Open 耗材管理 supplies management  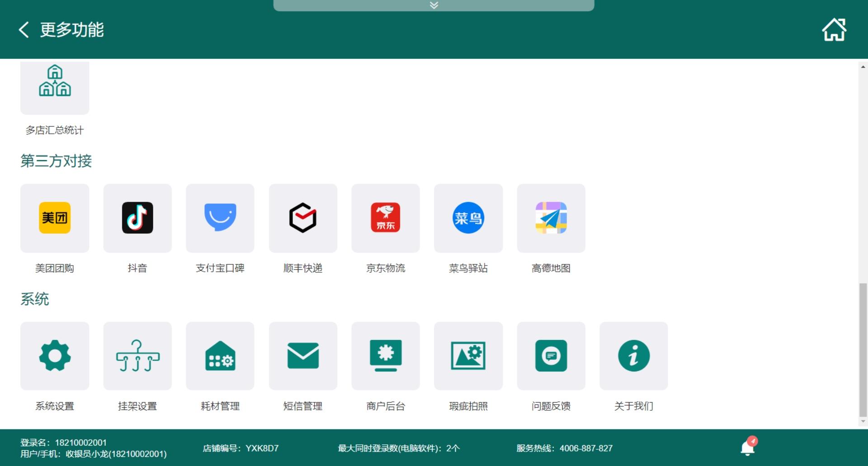220,356
